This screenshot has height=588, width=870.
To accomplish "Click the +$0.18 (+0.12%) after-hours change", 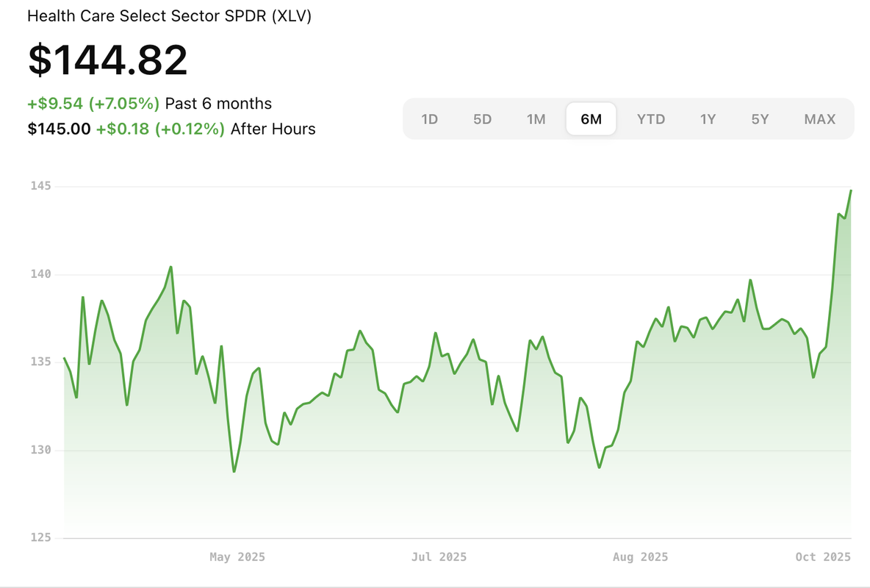I will (160, 129).
